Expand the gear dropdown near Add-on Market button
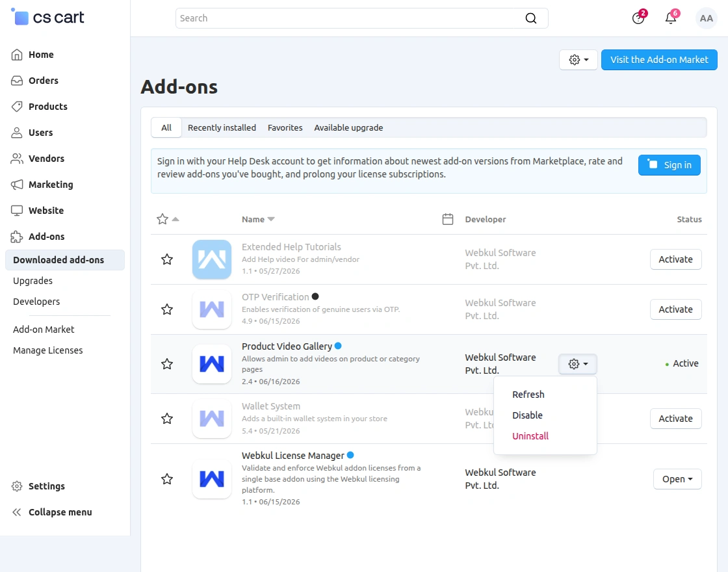The image size is (728, 572). coord(578,60)
